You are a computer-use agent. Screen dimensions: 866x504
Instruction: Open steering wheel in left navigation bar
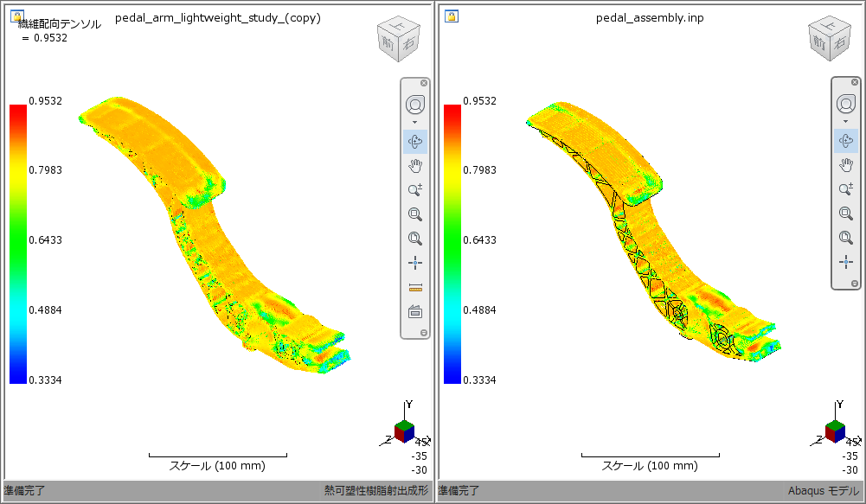[415, 105]
